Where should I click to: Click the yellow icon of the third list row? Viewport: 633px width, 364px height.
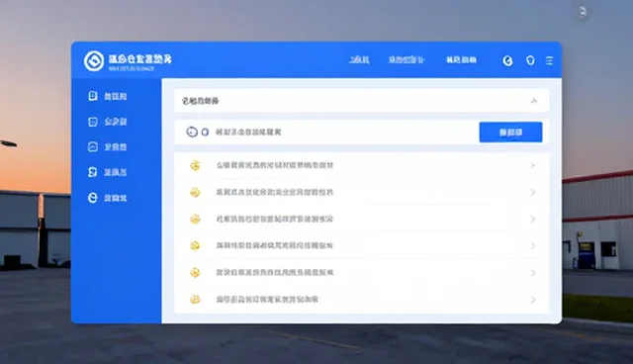click(195, 220)
